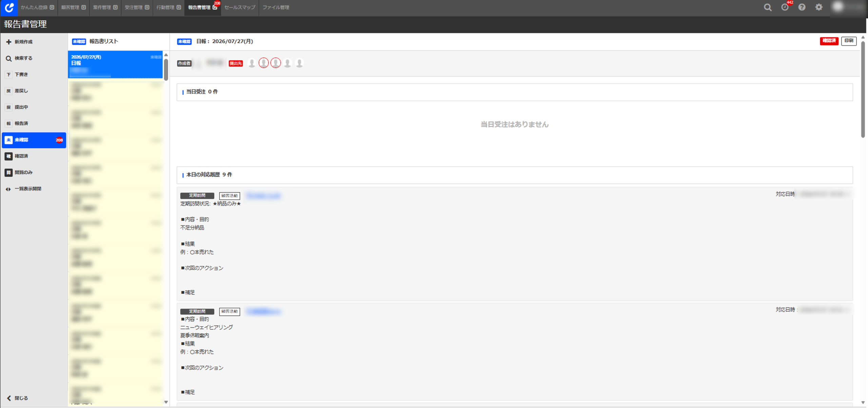The height and width of the screenshot is (408, 868).
Task: Click the 本日の対応履歴 9 件 heading
Action: tap(209, 175)
